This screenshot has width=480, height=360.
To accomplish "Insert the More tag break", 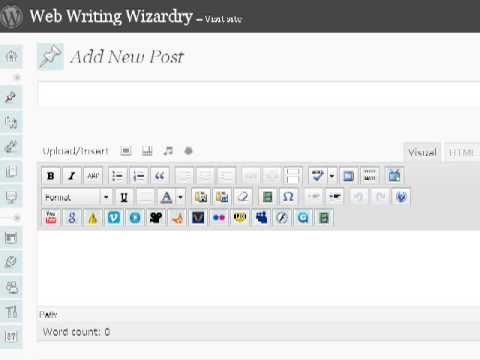I will [x=293, y=176].
